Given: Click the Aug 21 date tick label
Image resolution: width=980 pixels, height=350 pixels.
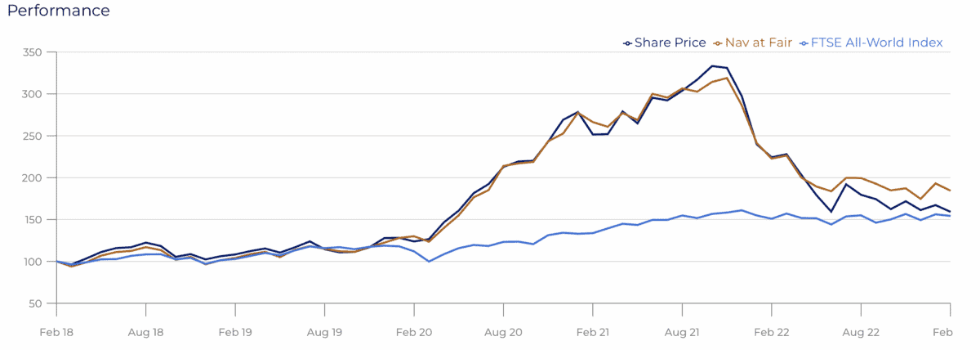Looking at the screenshot, I should tap(682, 333).
